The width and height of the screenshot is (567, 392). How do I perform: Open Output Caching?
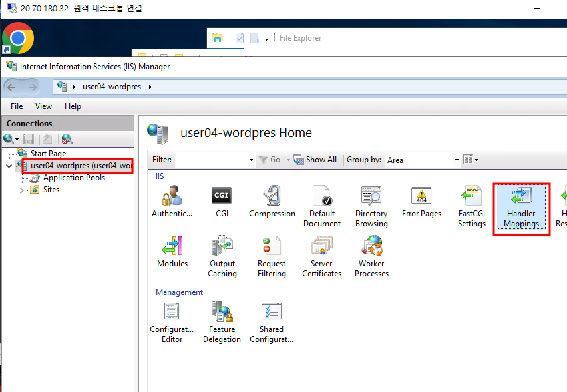222,256
